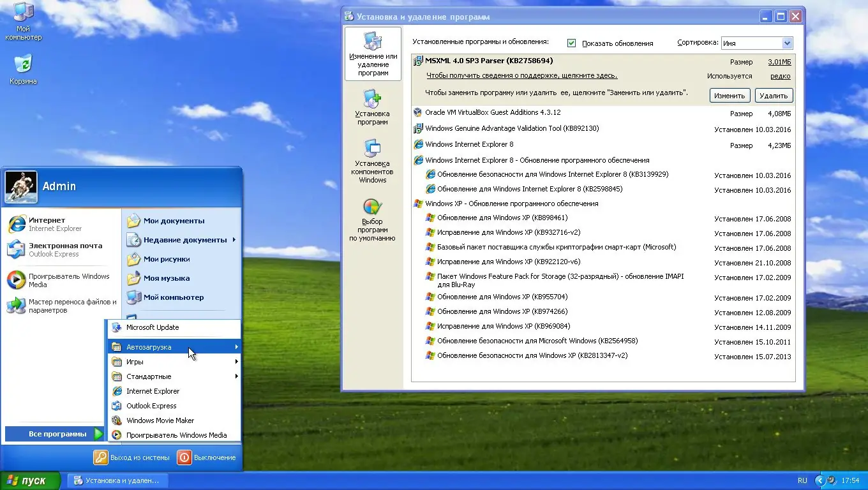
Task: Open the support information link
Action: click(x=521, y=75)
